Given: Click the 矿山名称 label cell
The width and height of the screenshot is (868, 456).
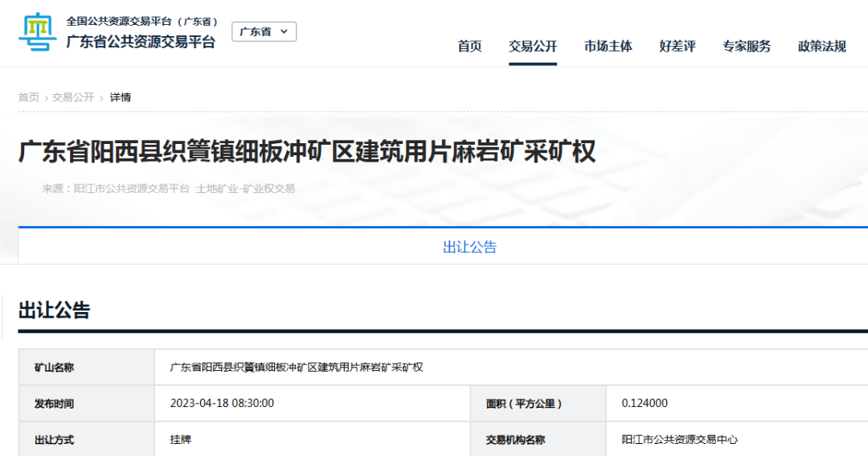Looking at the screenshot, I should tap(86, 368).
